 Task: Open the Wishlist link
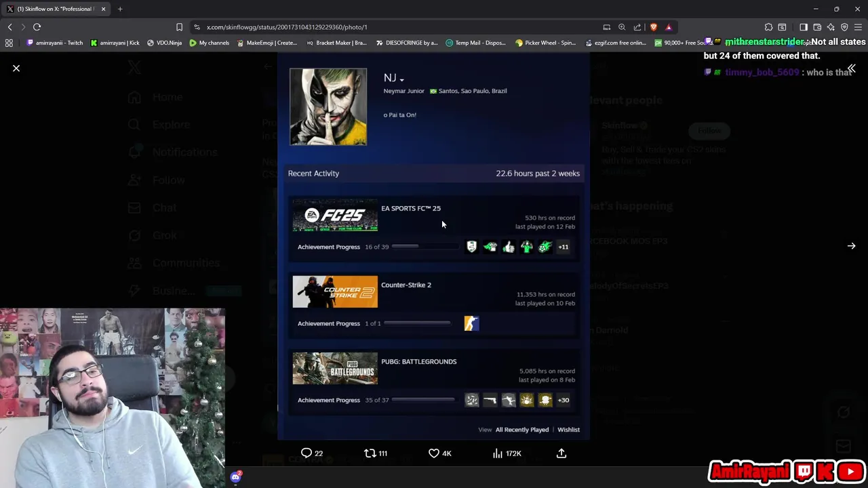(x=569, y=430)
